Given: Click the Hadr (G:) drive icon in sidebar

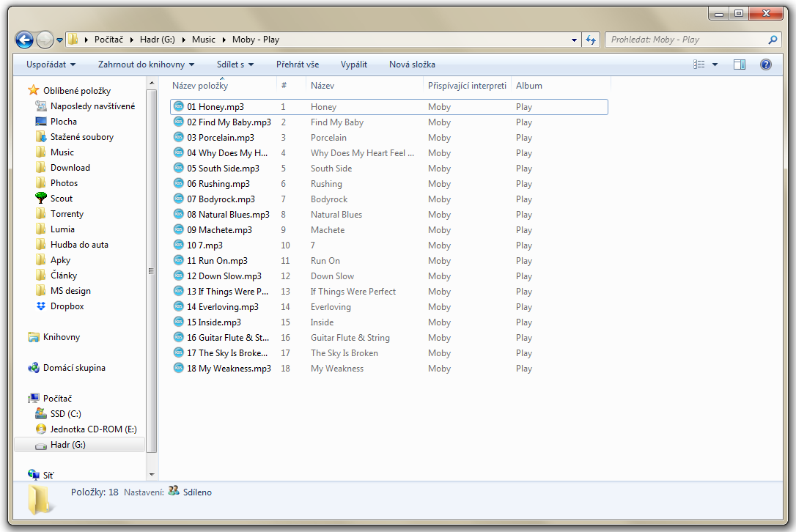Looking at the screenshot, I should [41, 446].
